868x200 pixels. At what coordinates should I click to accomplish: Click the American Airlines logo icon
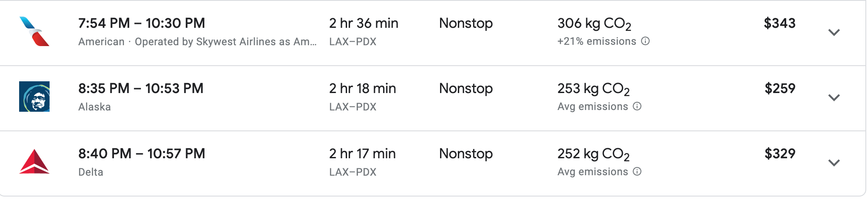pyautogui.click(x=34, y=31)
